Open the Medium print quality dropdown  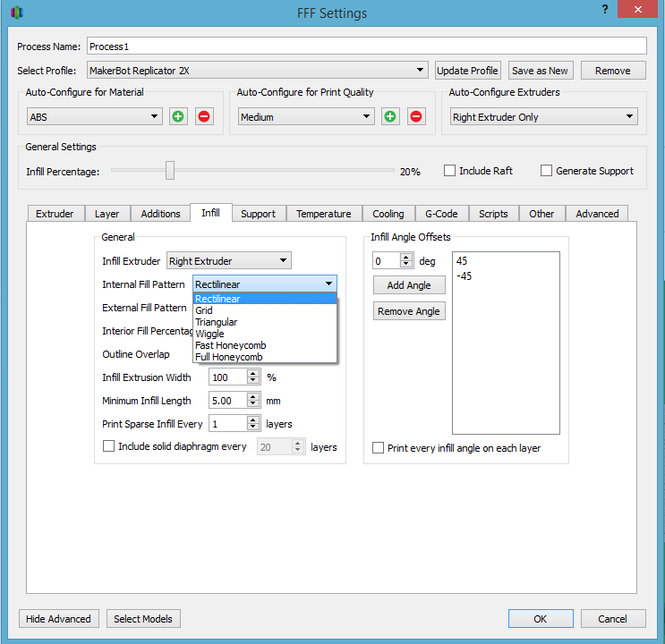click(306, 116)
